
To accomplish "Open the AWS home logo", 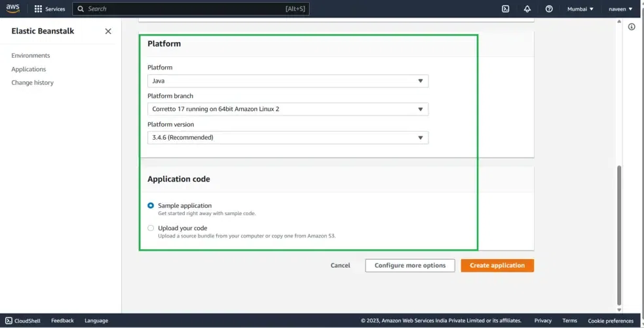I will pyautogui.click(x=12, y=9).
